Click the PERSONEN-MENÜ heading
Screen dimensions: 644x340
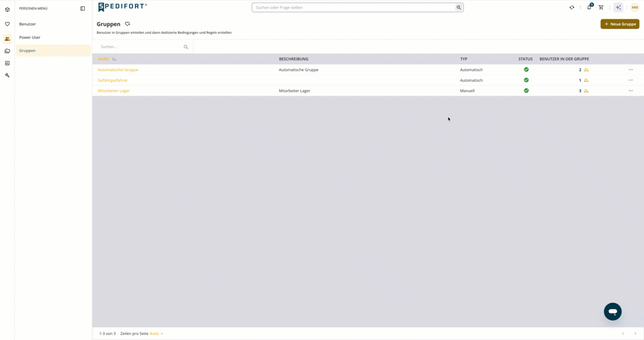(33, 8)
